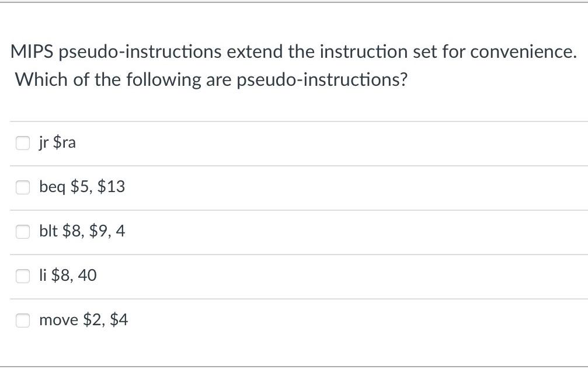Click 'pseudo-instructions' in the first question line

[x=140, y=52]
